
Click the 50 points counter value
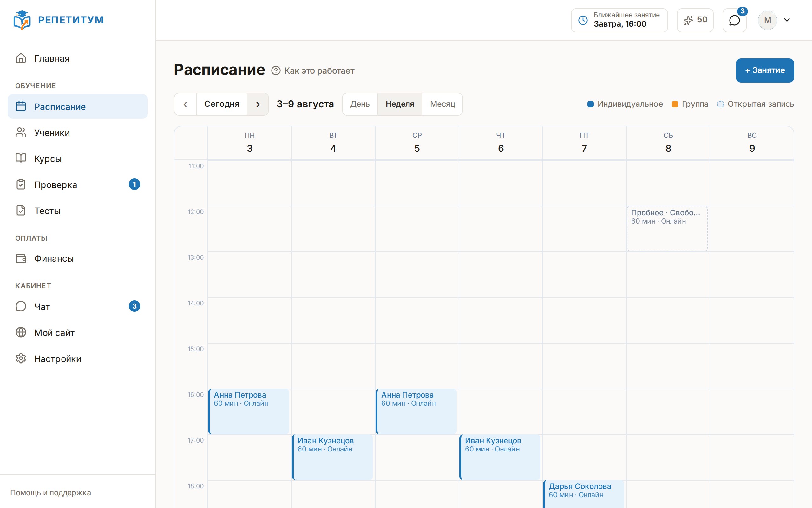point(702,19)
